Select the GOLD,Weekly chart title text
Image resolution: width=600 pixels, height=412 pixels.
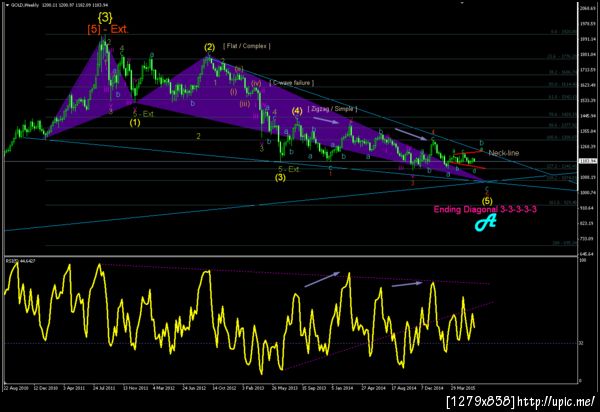tap(25, 6)
